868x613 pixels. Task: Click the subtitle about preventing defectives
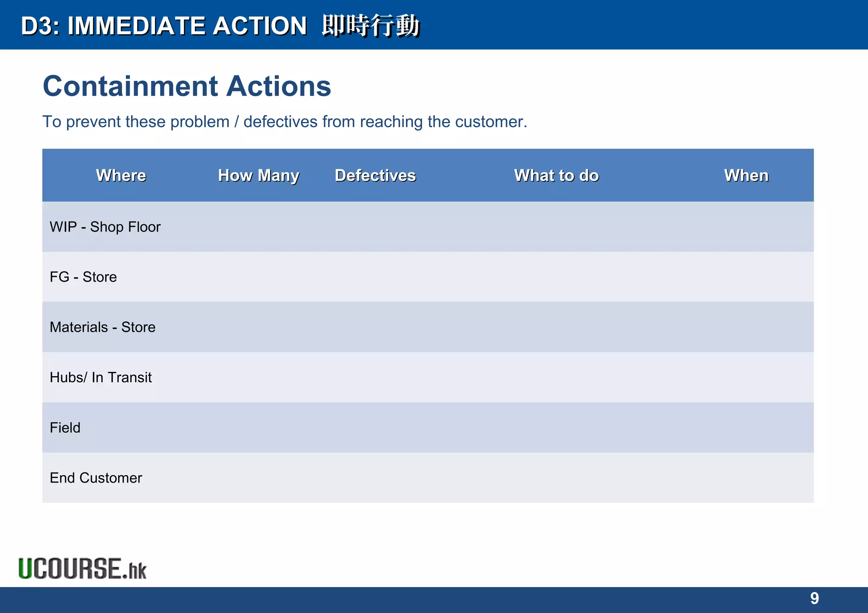coord(285,122)
